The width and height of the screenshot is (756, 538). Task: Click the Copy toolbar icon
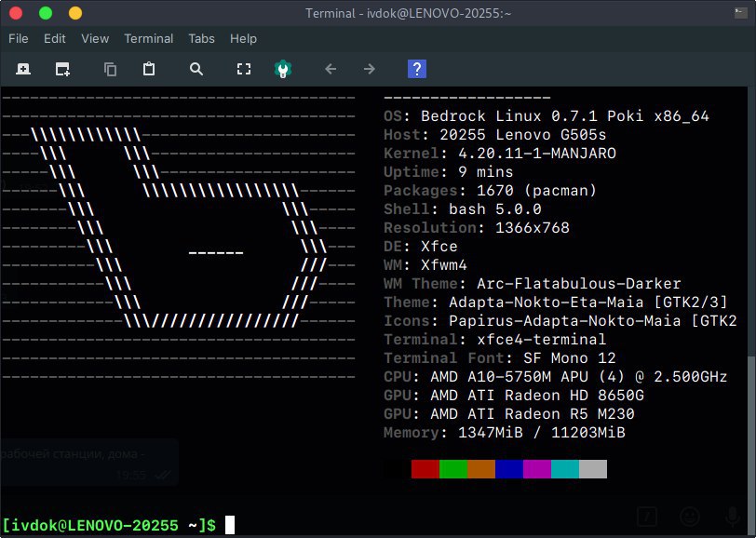tap(111, 69)
